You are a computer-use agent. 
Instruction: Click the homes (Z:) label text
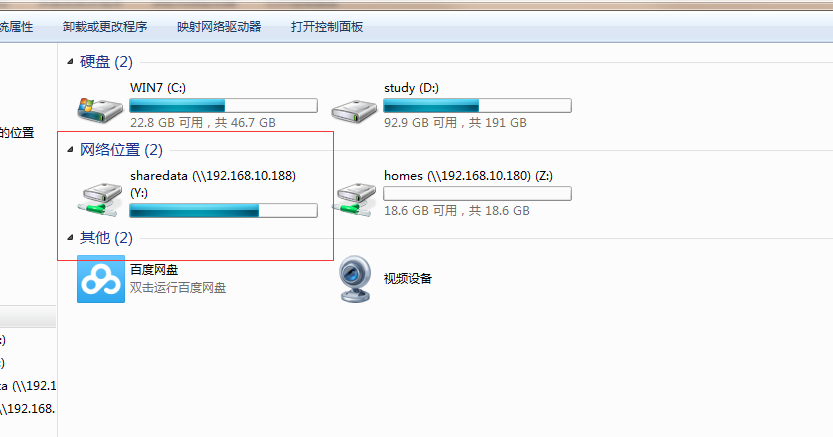(468, 176)
